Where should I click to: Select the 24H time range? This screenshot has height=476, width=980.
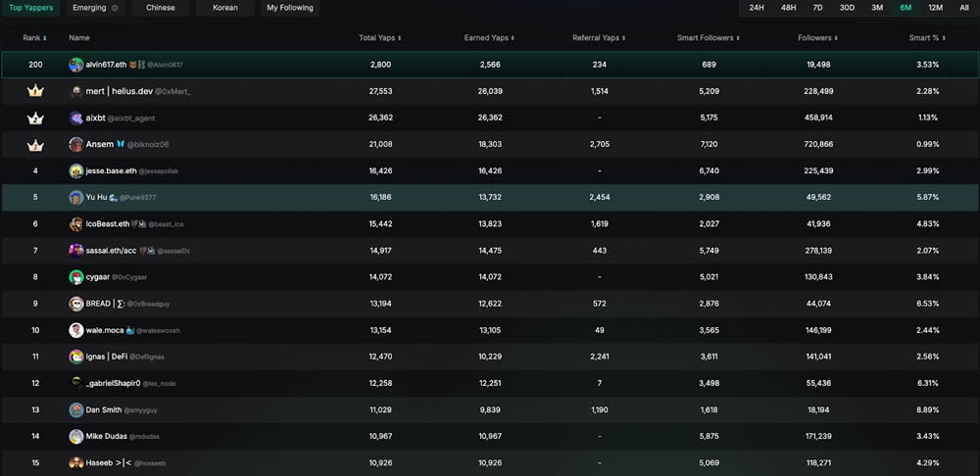pos(757,8)
